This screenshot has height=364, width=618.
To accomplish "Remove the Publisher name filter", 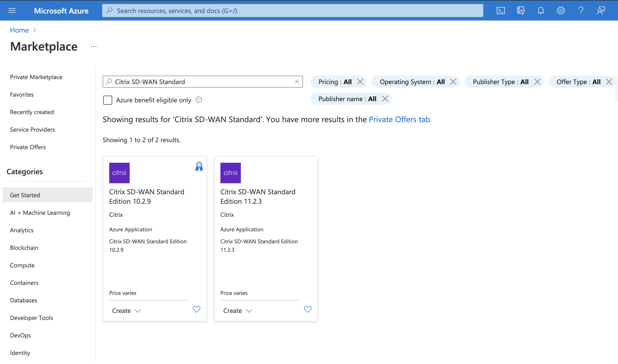I will [385, 99].
